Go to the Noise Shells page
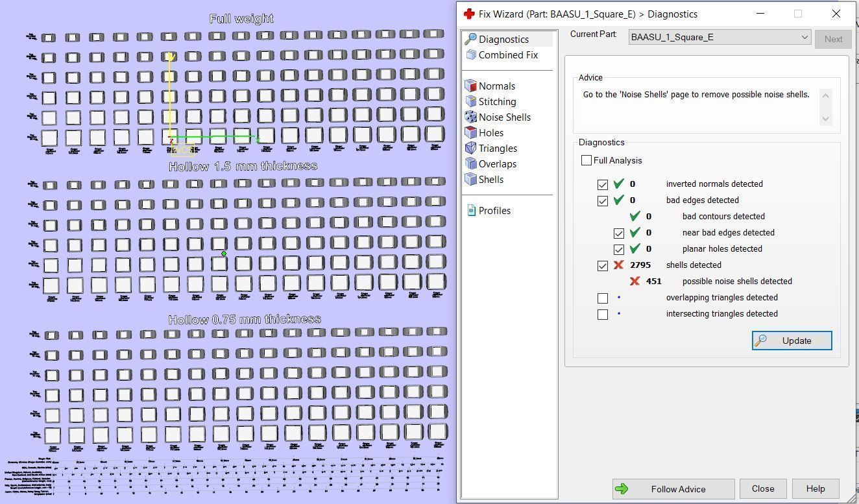The image size is (859, 504). tap(504, 117)
